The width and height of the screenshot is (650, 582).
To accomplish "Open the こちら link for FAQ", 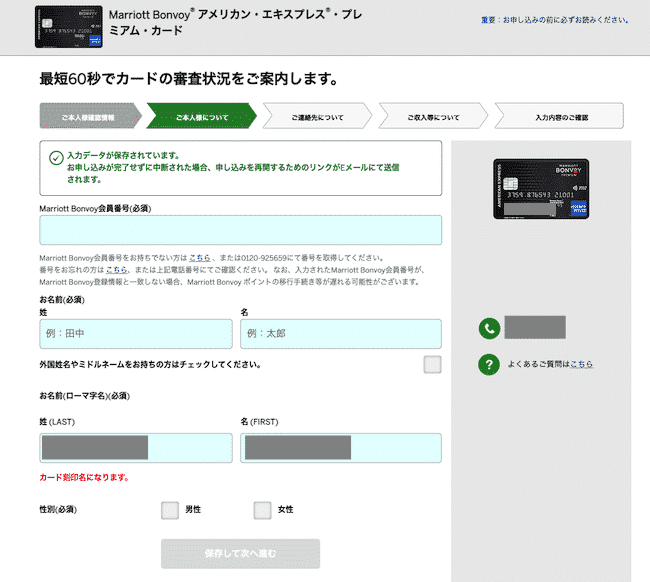I will coord(581,365).
